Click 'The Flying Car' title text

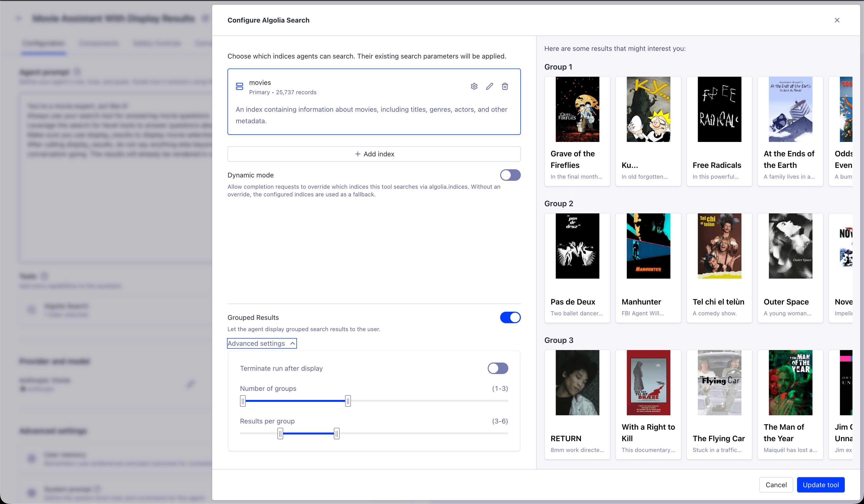(719, 439)
